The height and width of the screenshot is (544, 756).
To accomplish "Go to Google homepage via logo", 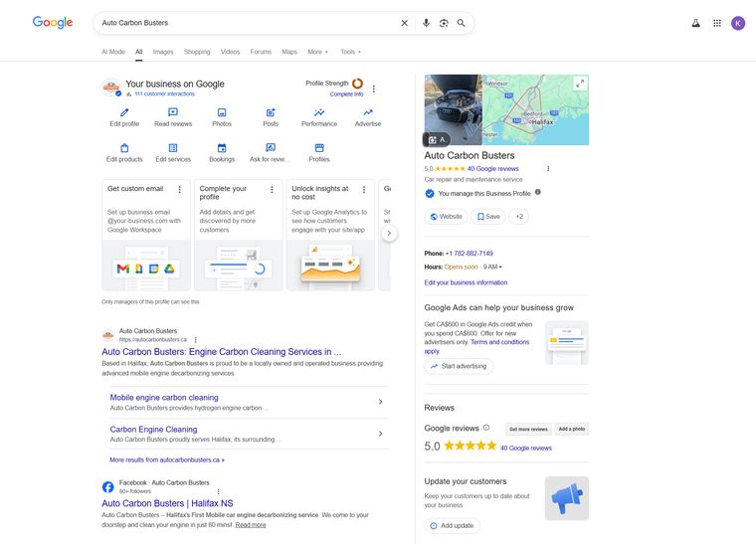I will tap(53, 22).
